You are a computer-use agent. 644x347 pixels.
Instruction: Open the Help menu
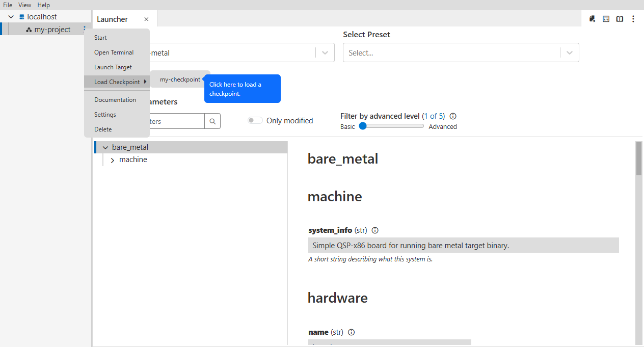[44, 5]
